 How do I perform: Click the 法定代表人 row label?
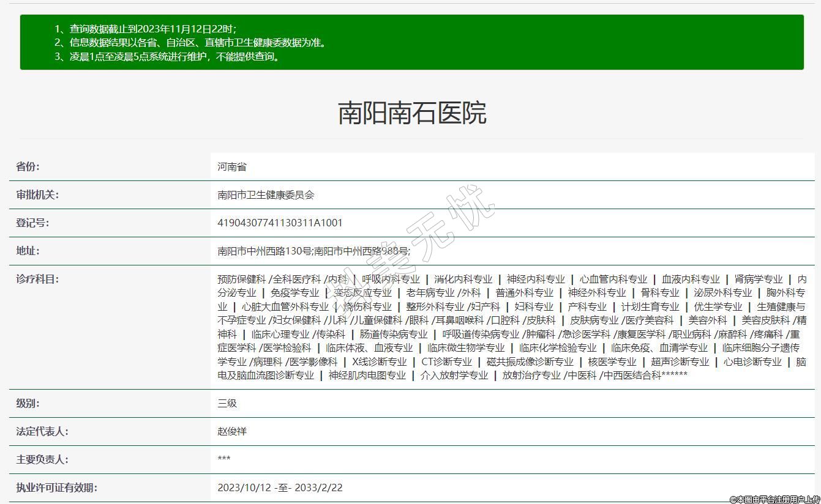pyautogui.click(x=42, y=432)
